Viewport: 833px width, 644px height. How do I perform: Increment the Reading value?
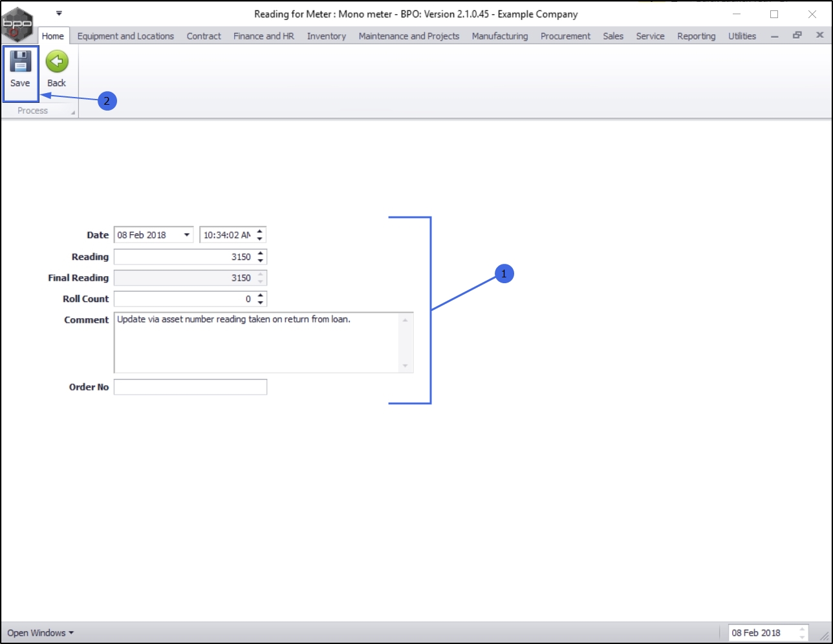[x=261, y=253]
